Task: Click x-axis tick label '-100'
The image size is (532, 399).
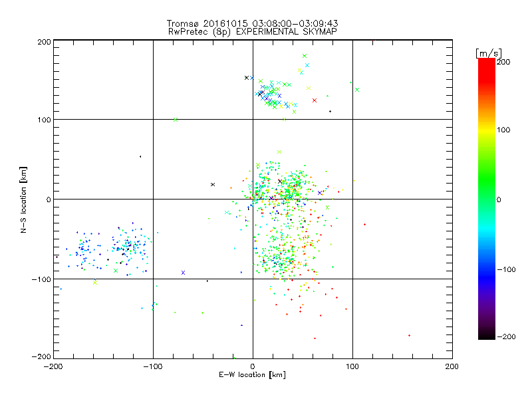Action: point(153,366)
